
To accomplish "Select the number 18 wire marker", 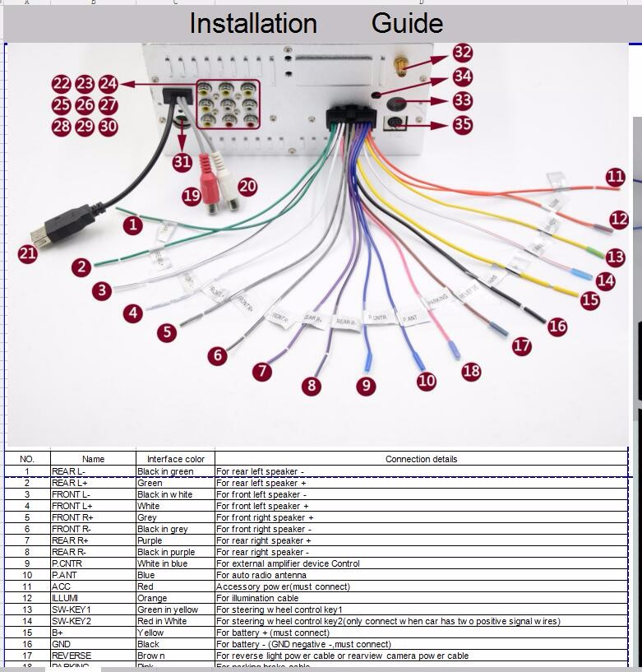I will (471, 371).
